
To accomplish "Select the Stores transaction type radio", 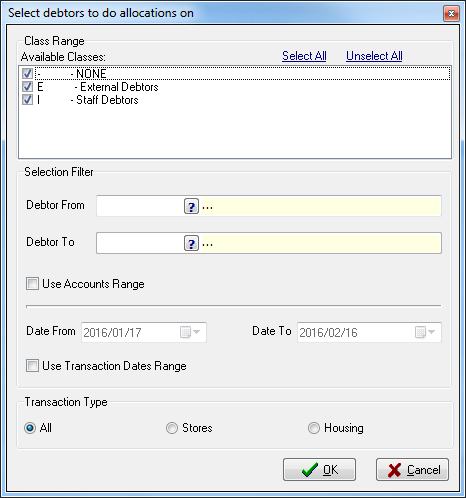I will [x=172, y=428].
